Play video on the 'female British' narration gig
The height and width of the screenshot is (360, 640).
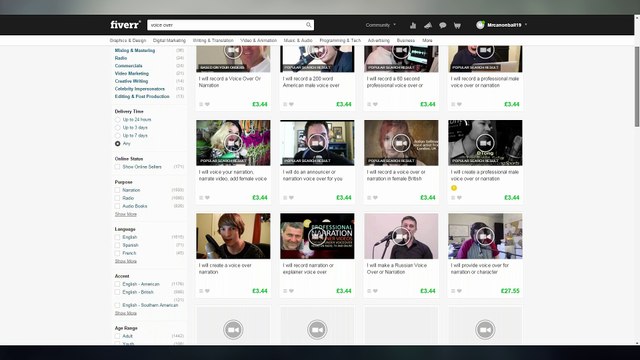click(x=401, y=143)
